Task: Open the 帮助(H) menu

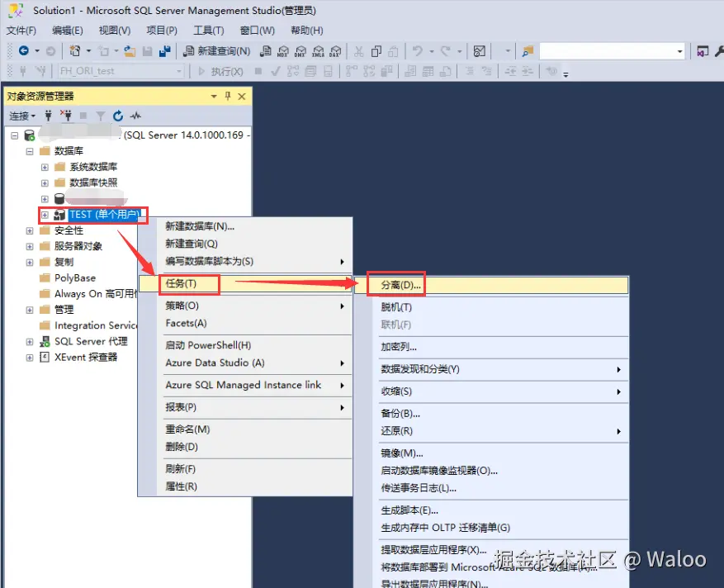Action: click(307, 31)
